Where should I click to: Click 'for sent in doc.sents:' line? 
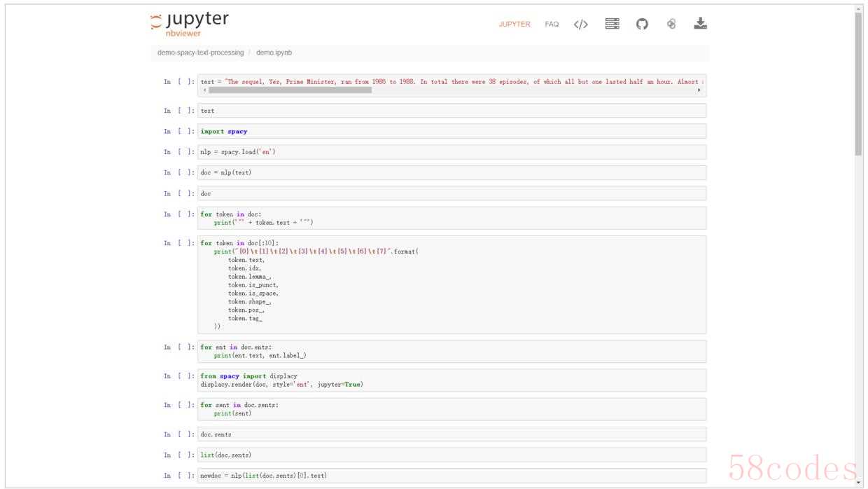[x=239, y=405]
